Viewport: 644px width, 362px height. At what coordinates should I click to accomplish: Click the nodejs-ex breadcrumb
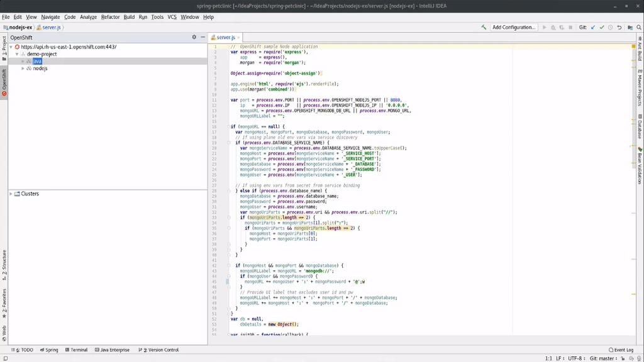pos(21,28)
